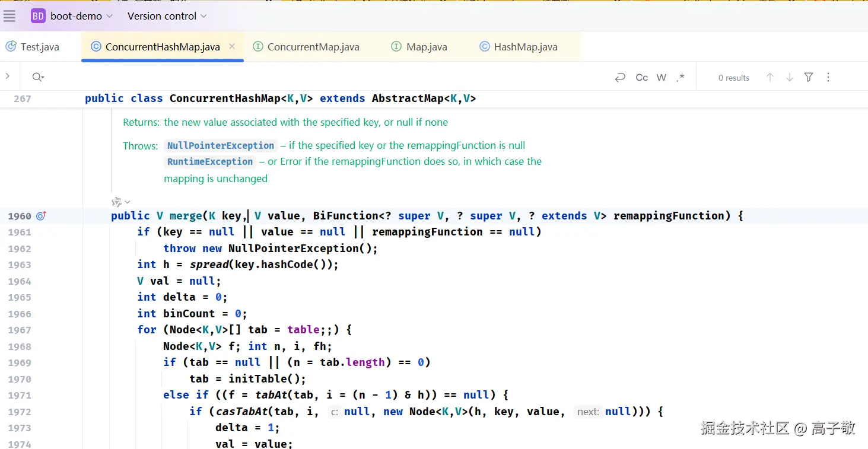Open the Version control dropdown

[x=167, y=16]
